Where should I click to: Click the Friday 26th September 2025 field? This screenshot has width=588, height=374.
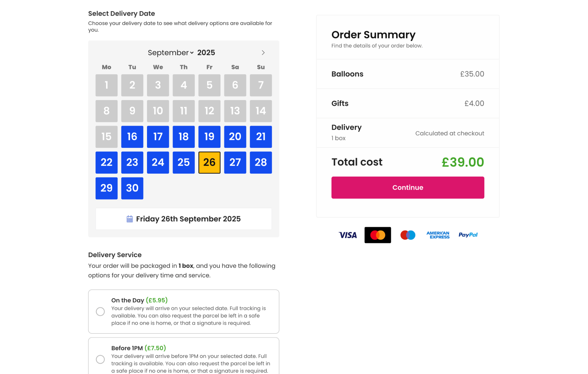[184, 219]
